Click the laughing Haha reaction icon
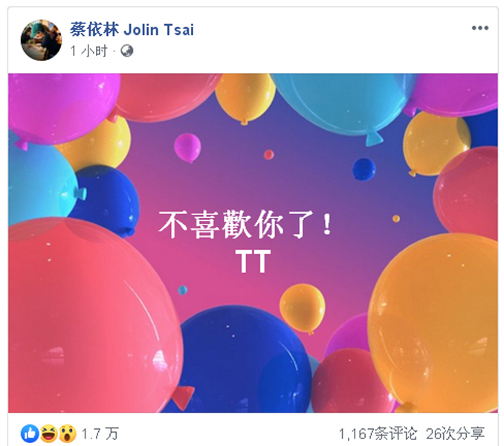 48,433
